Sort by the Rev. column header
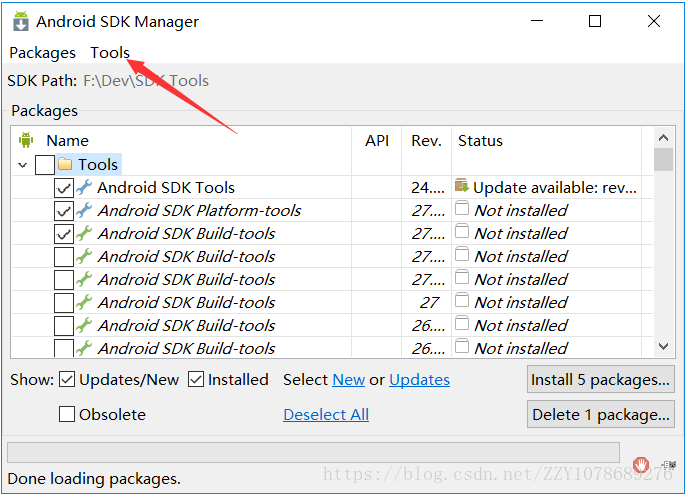The width and height of the screenshot is (688, 498). [426, 141]
